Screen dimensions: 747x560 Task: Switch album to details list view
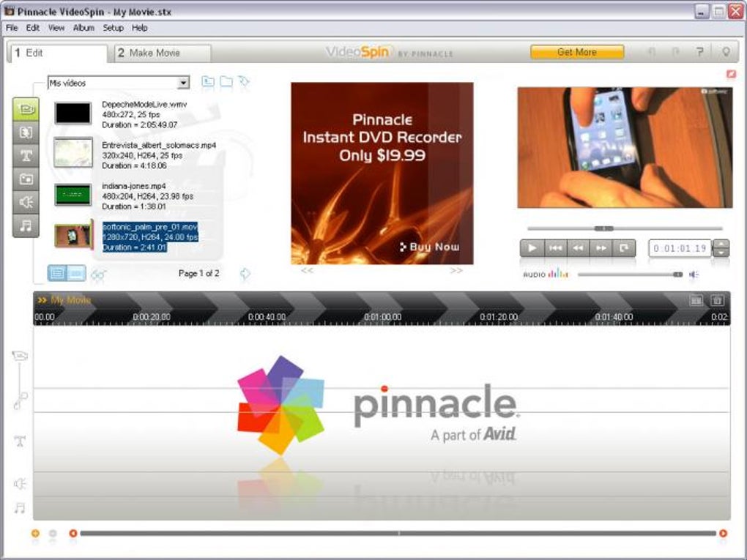tap(57, 273)
